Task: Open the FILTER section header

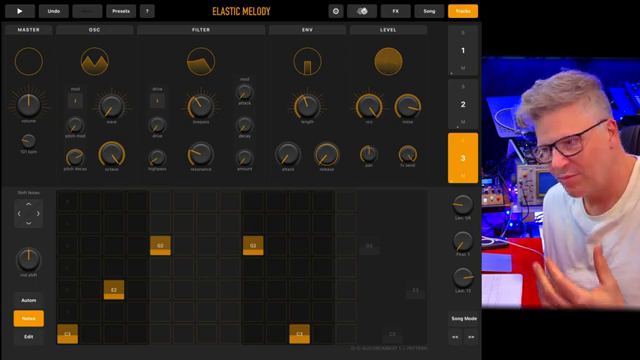Action: pos(201,30)
